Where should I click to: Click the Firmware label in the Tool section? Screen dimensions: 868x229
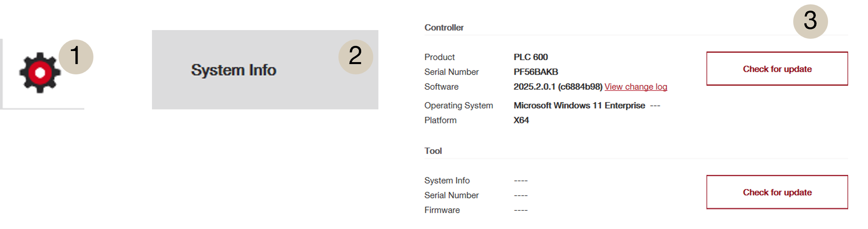coord(442,210)
